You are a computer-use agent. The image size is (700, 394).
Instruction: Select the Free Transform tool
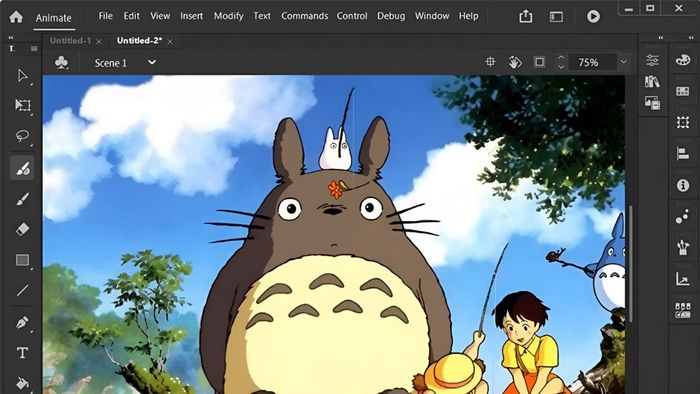(x=22, y=105)
